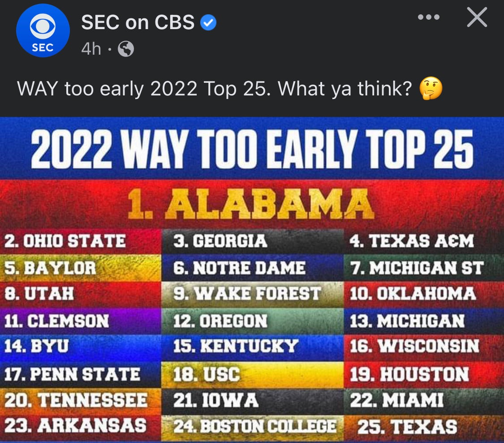Click the 1. Alabama banner in image
504x443 pixels.
[251, 204]
